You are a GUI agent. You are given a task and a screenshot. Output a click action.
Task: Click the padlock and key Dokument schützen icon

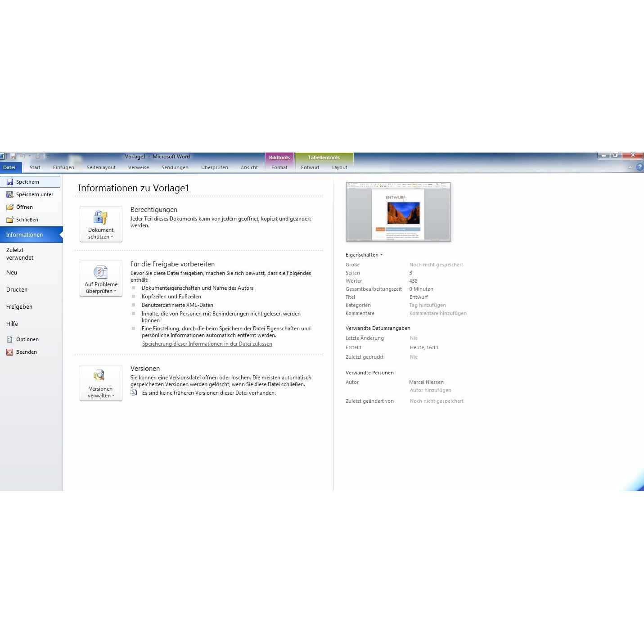click(100, 217)
